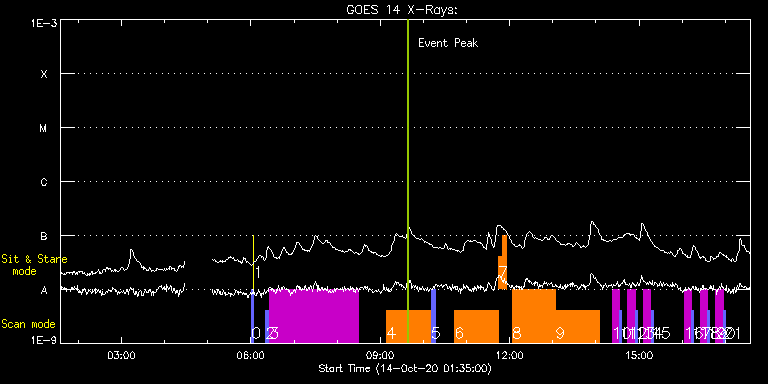This screenshot has height=384, width=768.
Task: Click the GOES 14 X-Rays title
Action: coord(402,10)
